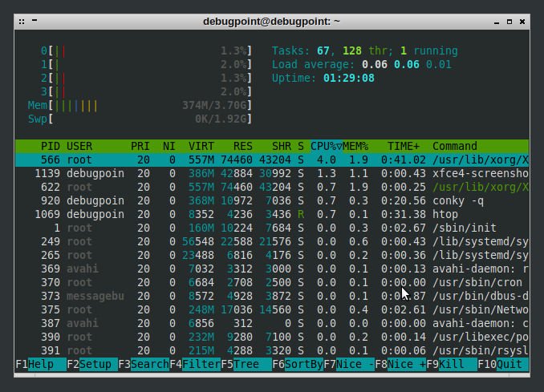Sort by the TIME+ column header

403,146
